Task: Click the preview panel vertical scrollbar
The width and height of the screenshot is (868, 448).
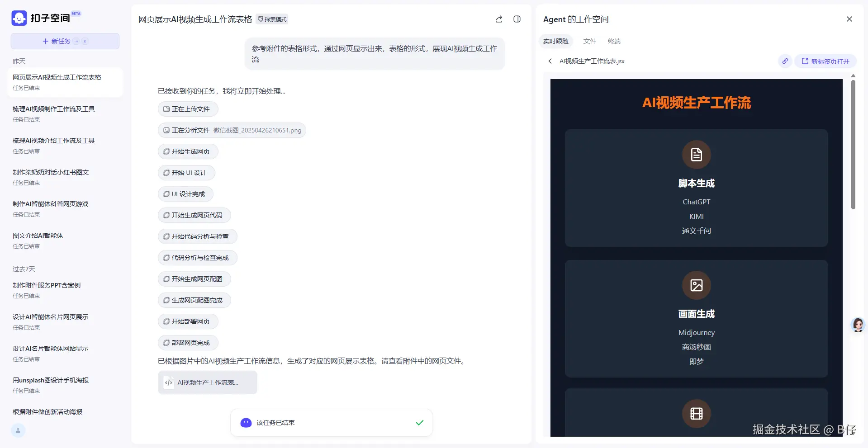Action: [853, 145]
